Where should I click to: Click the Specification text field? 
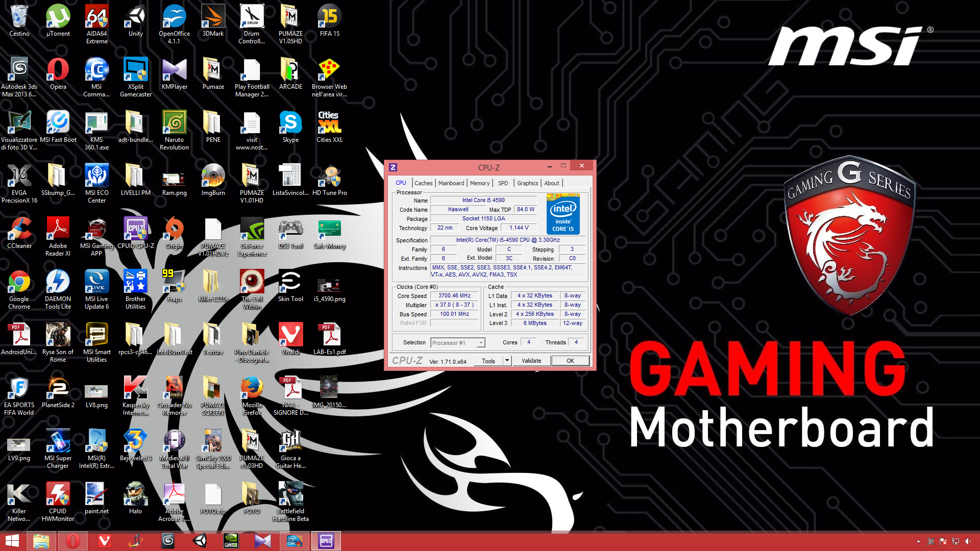click(508, 240)
